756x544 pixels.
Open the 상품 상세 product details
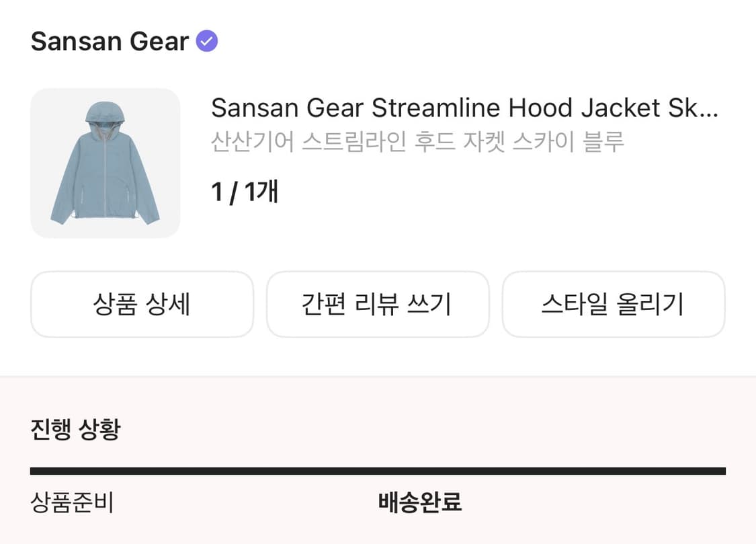click(142, 305)
